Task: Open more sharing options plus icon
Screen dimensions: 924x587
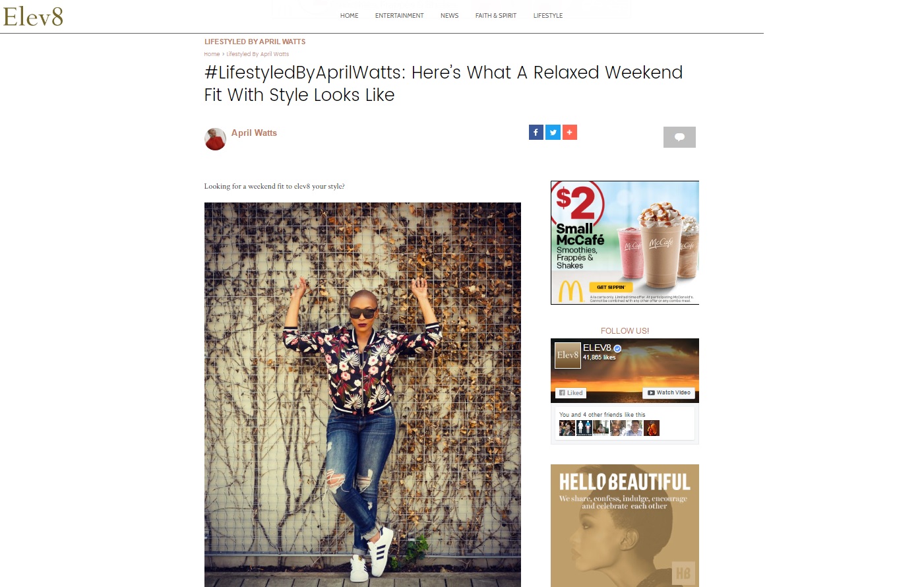Action: [570, 133]
